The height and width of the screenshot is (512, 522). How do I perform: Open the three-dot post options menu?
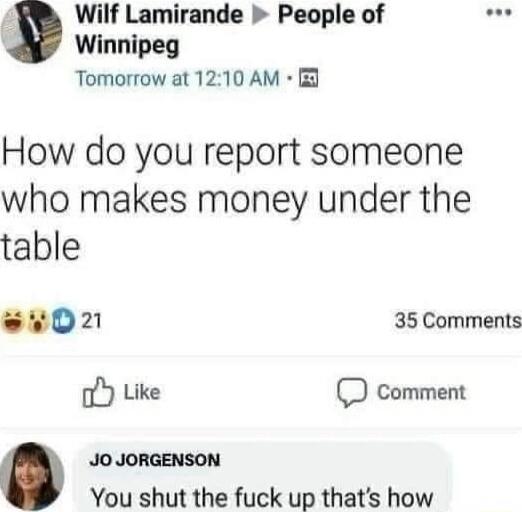click(x=499, y=13)
